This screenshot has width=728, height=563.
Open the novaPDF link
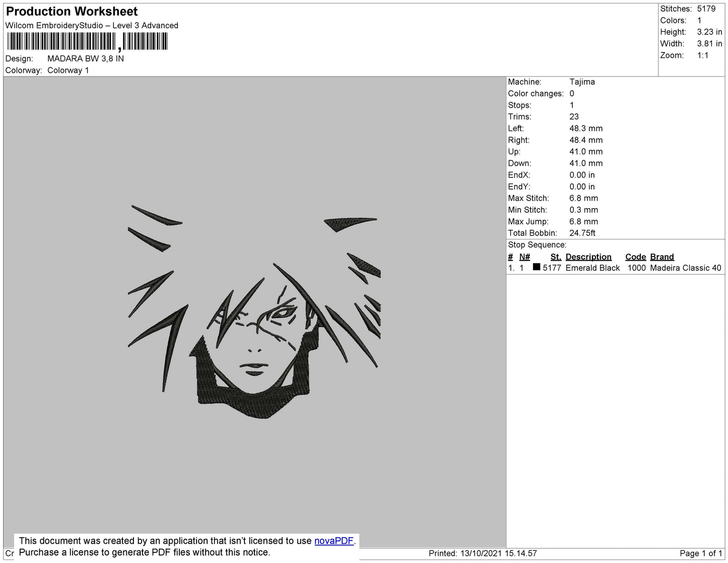point(334,541)
